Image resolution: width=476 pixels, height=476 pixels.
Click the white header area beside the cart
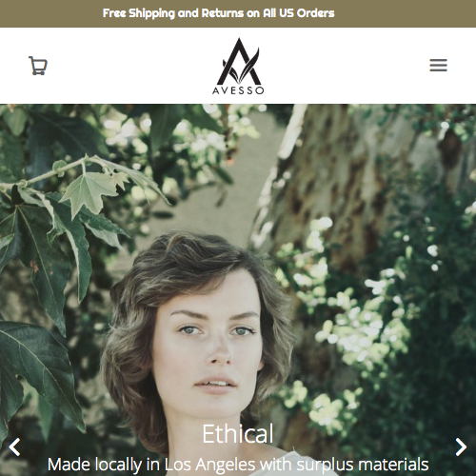click(127, 66)
